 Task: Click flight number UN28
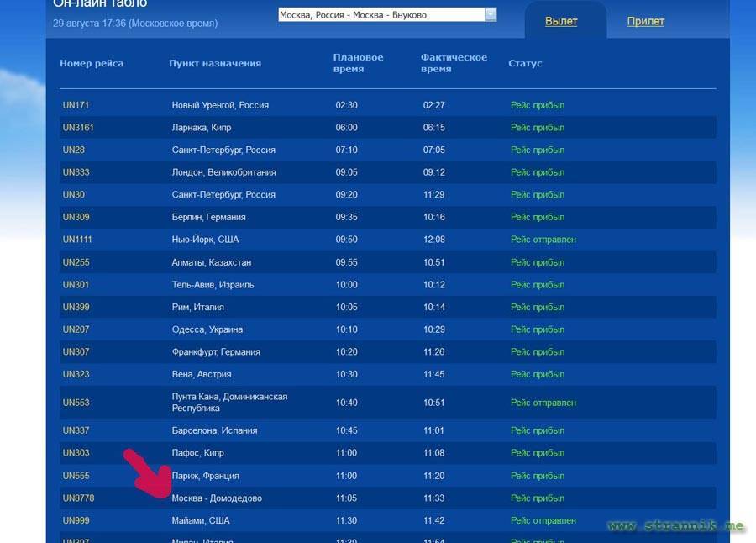(x=73, y=150)
